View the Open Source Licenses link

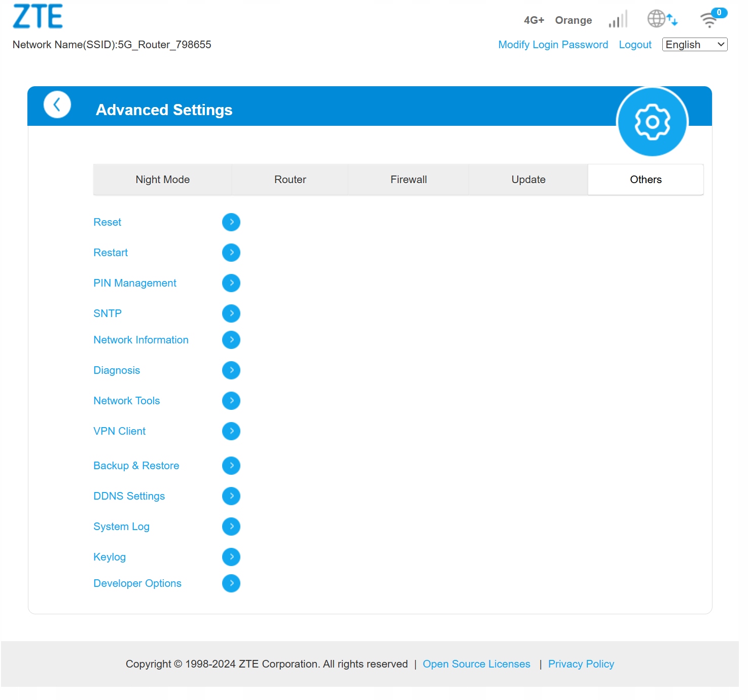pyautogui.click(x=476, y=664)
